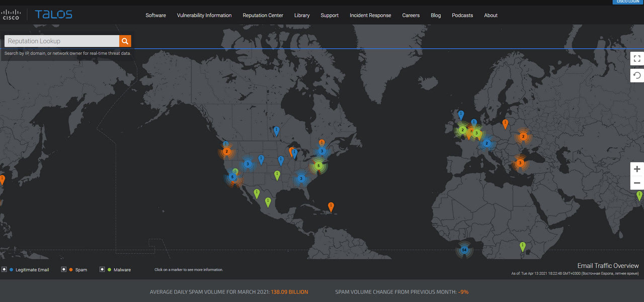The image size is (644, 302).
Task: Toggle the Malware checkbox
Action: coord(102,269)
